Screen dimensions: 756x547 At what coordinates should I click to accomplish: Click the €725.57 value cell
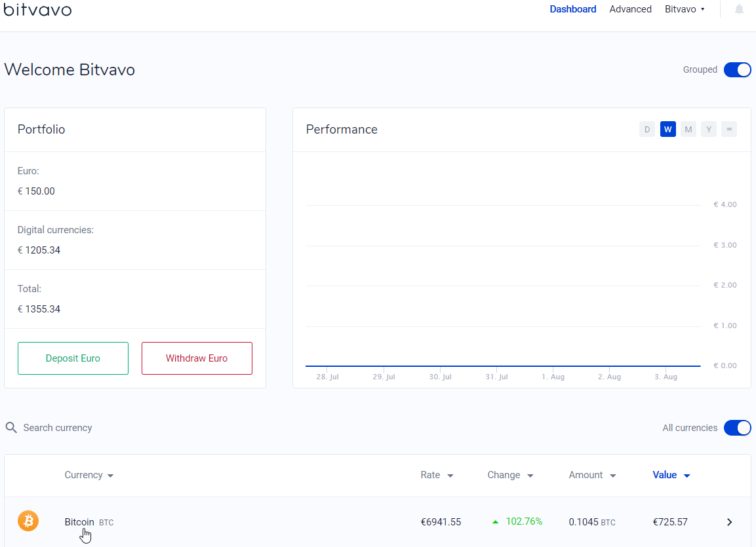coord(670,522)
